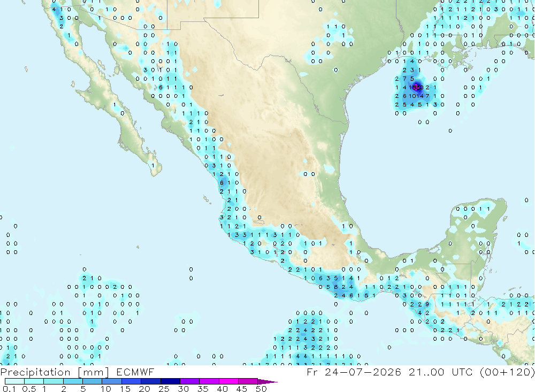This screenshot has height=392, width=535.
Task: Click legend value '30'
Action: pos(184,389)
